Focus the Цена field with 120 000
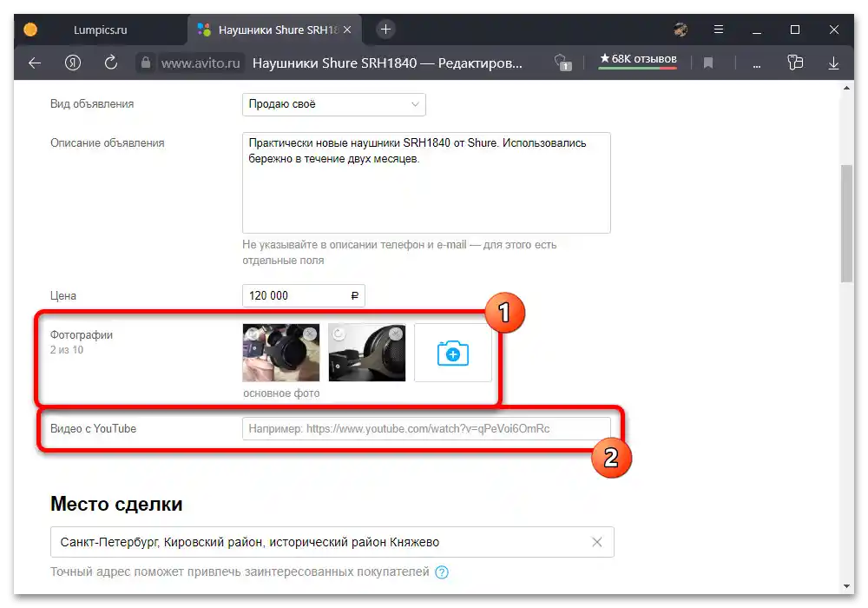868x608 pixels. point(303,295)
